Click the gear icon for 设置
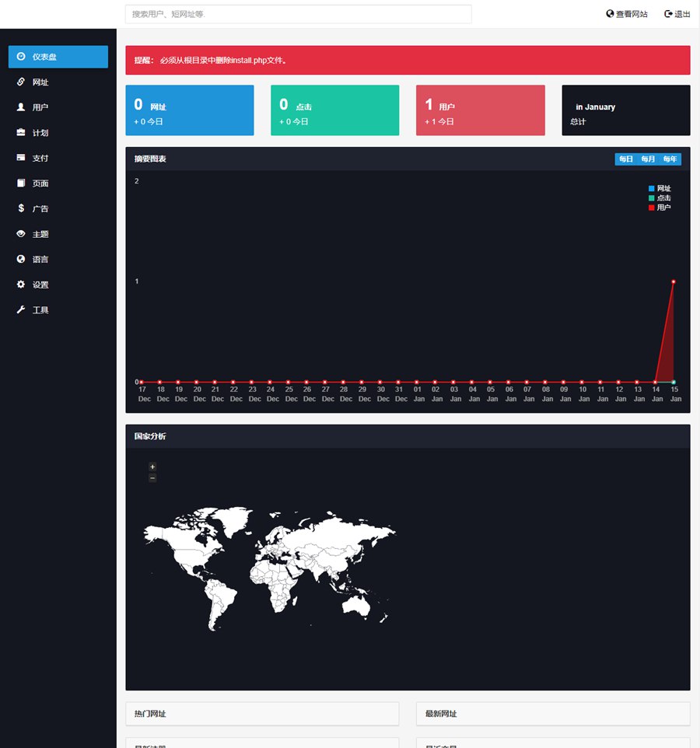Viewport: 700px width, 748px height. [21, 285]
